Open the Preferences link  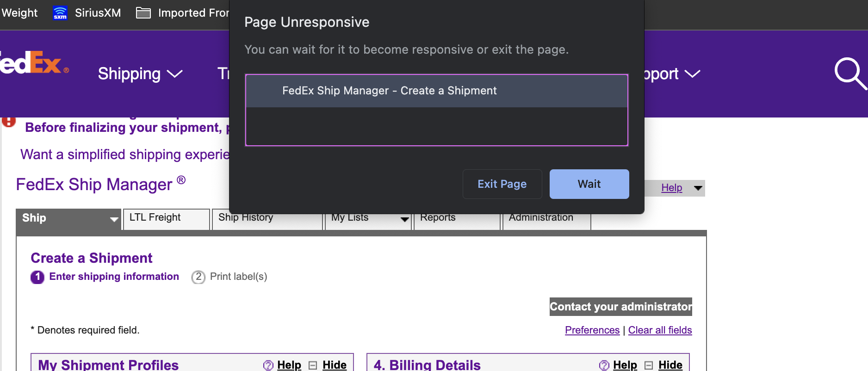592,330
